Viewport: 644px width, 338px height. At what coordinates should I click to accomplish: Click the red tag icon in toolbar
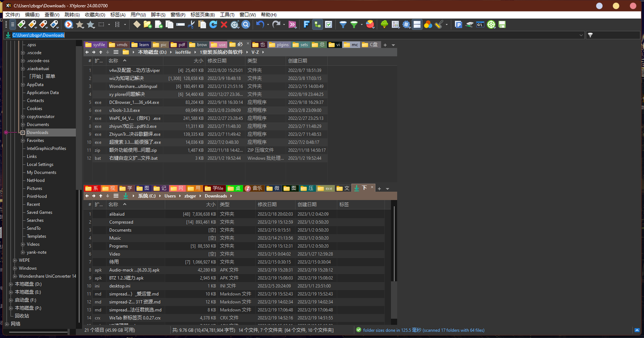(x=43, y=24)
